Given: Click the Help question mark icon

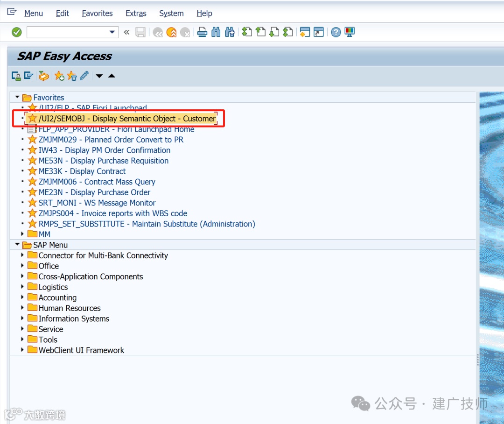Looking at the screenshot, I should tap(336, 32).
